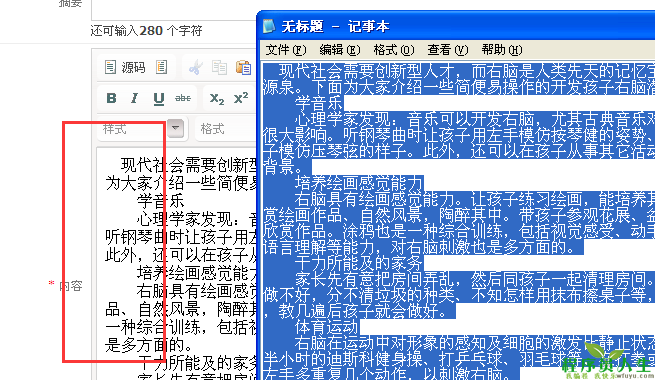Click the Notepad icon in the title bar
Screen dimensions: 655x380
269,26
